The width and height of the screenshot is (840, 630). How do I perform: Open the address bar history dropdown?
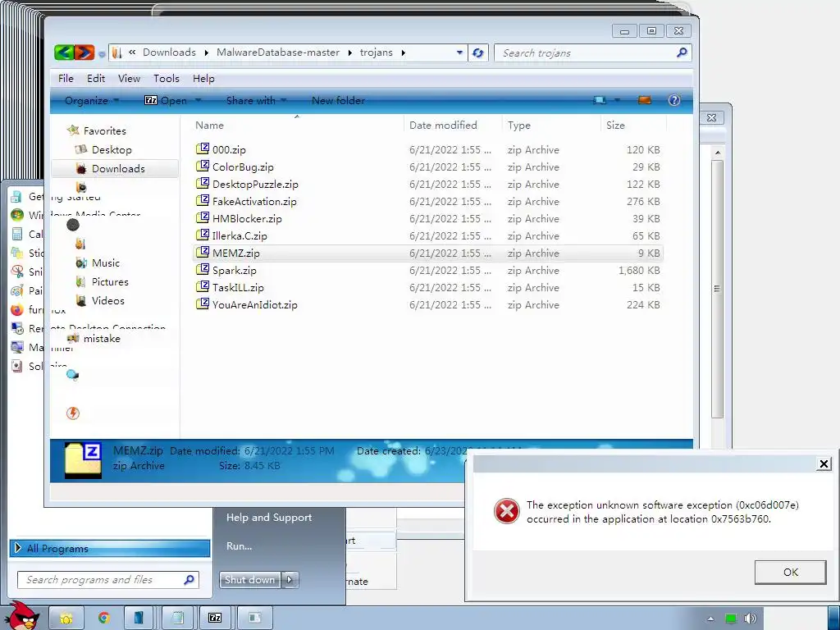[459, 52]
